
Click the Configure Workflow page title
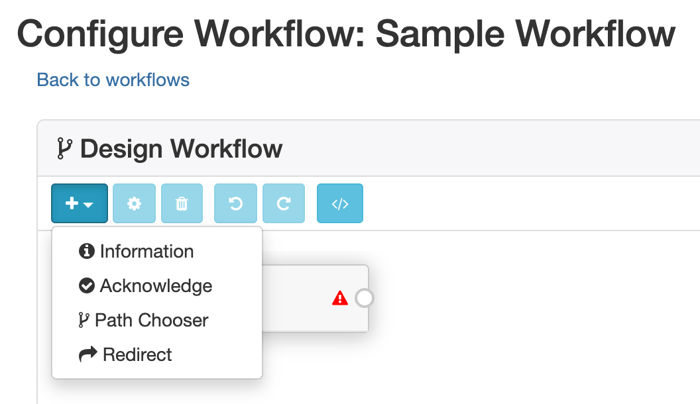(x=346, y=34)
